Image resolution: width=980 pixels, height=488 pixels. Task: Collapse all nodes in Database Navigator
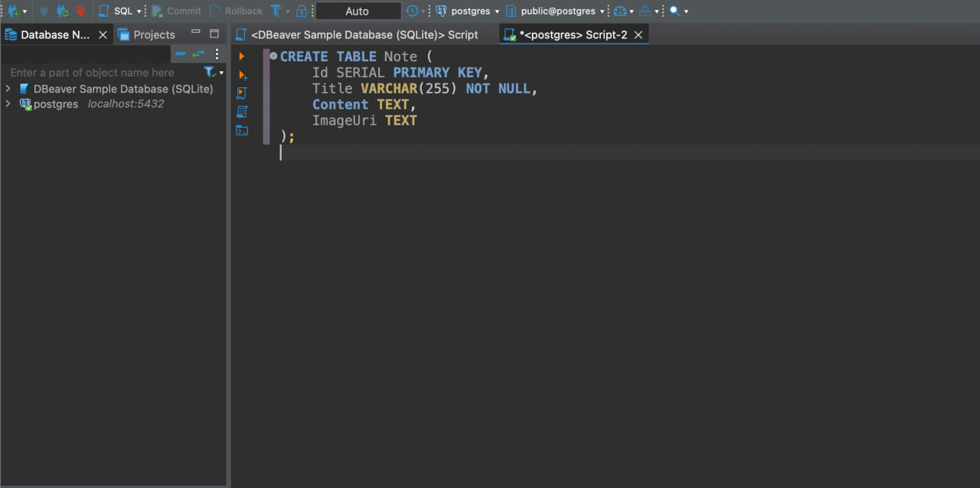tap(181, 54)
